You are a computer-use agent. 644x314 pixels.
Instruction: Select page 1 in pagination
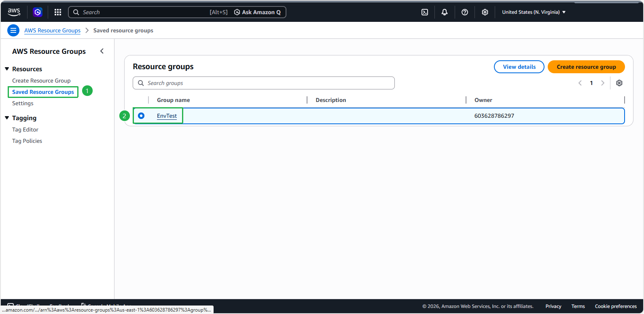tap(591, 83)
